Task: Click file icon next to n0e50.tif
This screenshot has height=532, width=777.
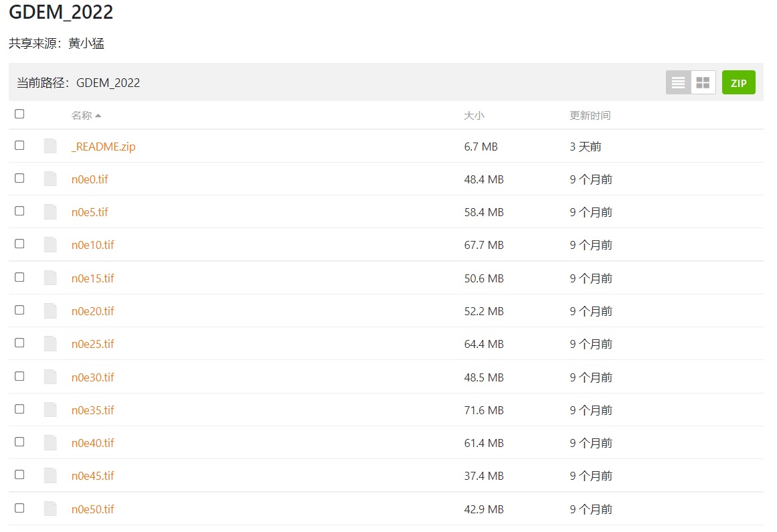Action: (50, 509)
